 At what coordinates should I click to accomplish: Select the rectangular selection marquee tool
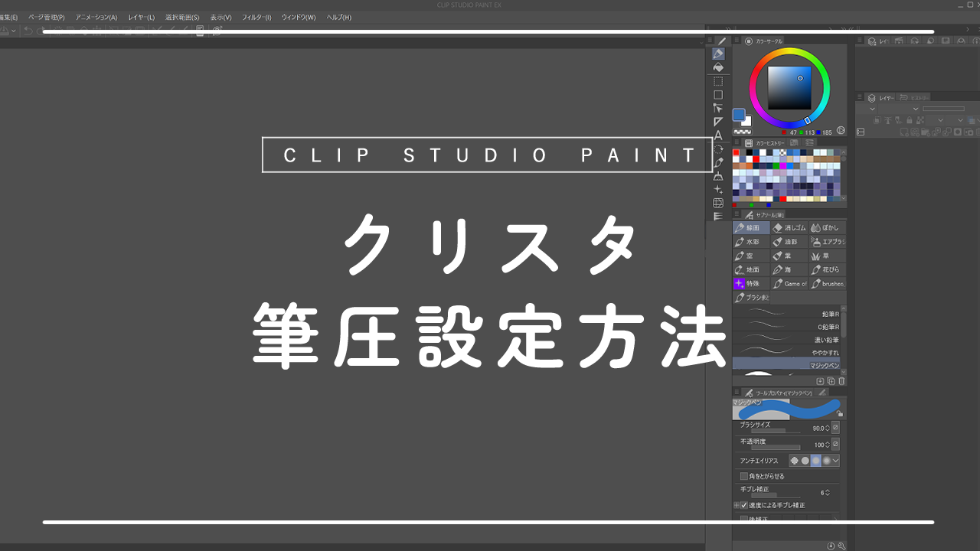click(718, 81)
